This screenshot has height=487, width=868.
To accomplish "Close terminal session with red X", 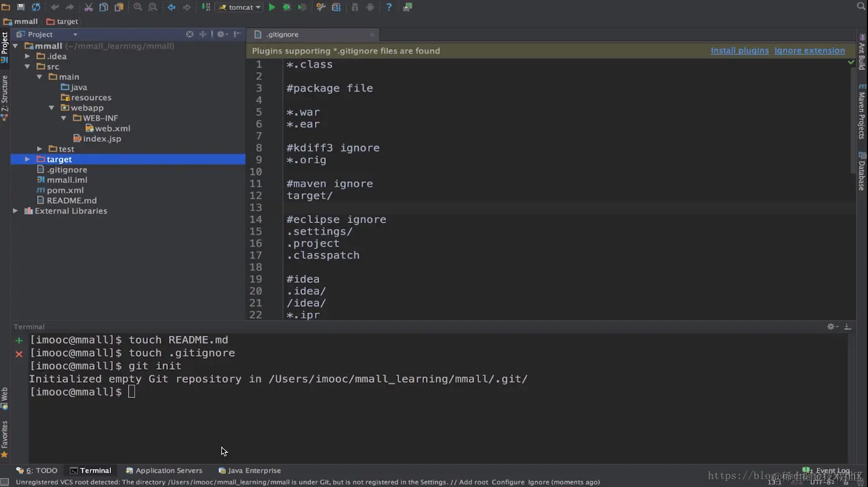I will click(x=19, y=354).
